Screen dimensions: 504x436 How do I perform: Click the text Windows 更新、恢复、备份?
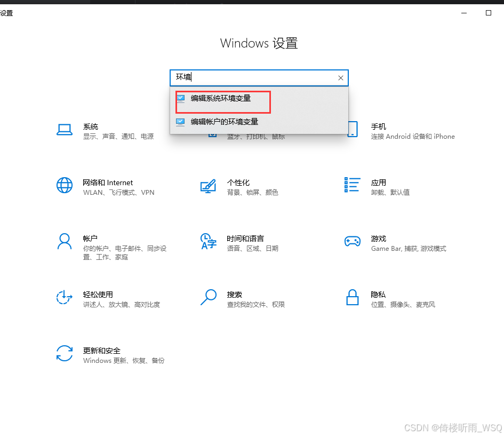pyautogui.click(x=124, y=360)
